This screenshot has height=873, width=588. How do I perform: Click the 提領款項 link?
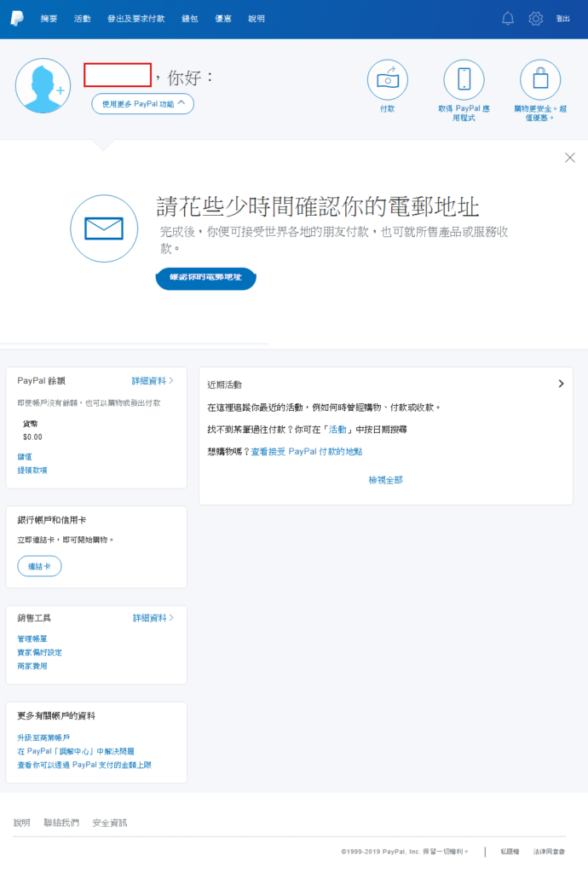pyautogui.click(x=32, y=471)
